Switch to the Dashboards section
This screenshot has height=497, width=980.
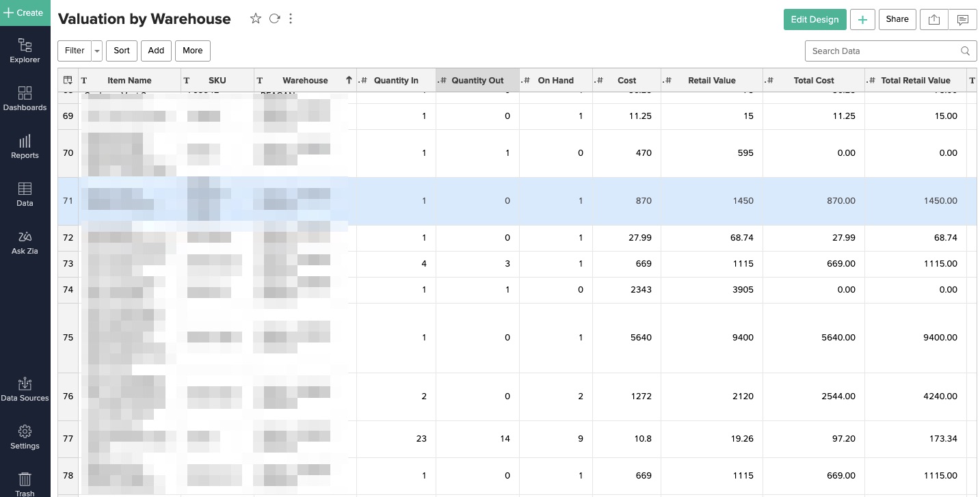(25, 98)
